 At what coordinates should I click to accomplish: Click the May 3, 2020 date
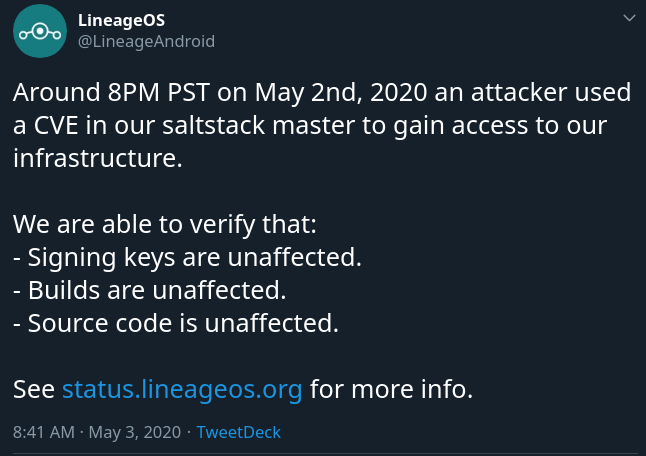(135, 433)
